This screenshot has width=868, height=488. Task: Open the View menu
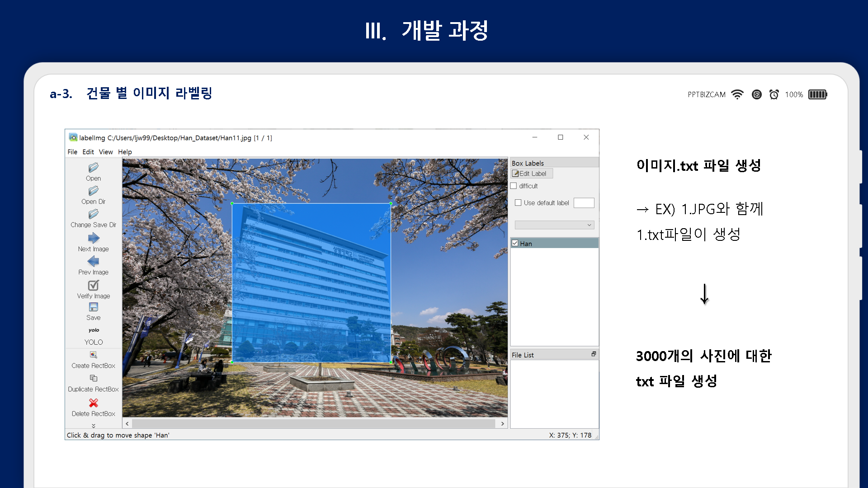[x=106, y=152]
